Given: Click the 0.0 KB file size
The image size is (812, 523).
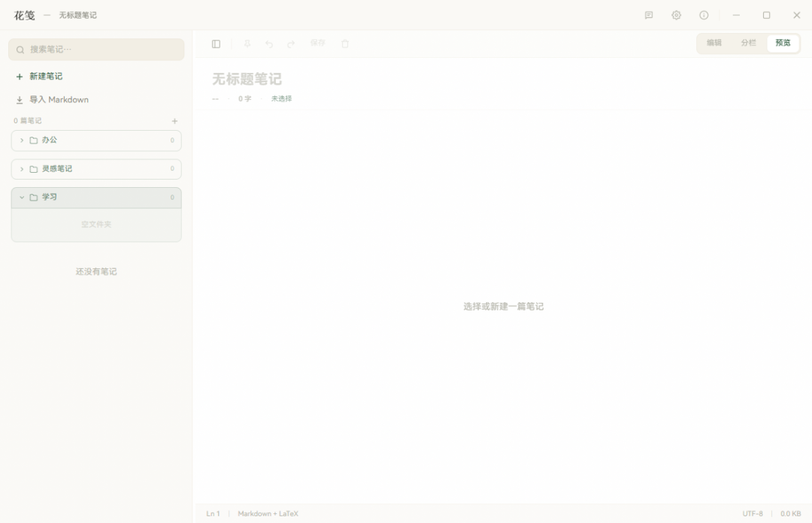Looking at the screenshot, I should pos(791,514).
